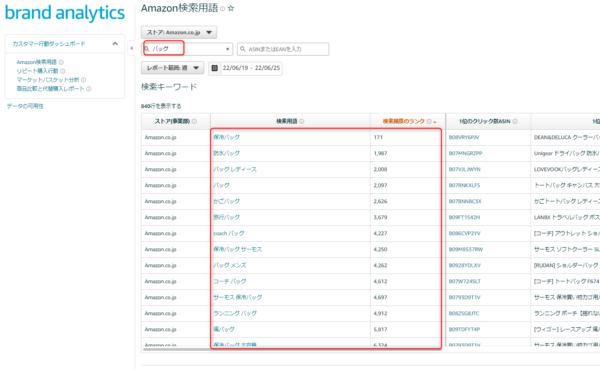Open 商品比較と代替購入レポート in the sidebar
The image size is (600, 369).
50,89
